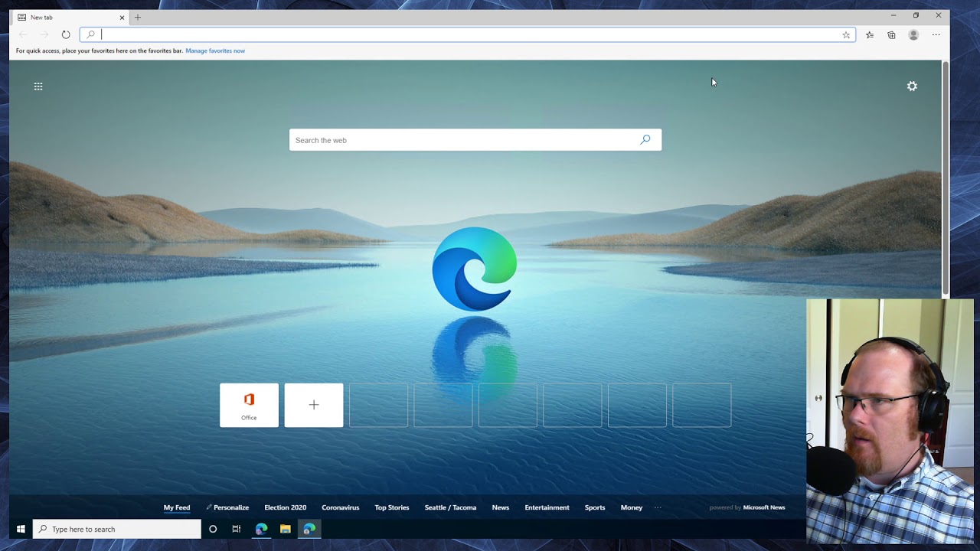Select the My Feed tab
The image size is (980, 551).
point(177,507)
